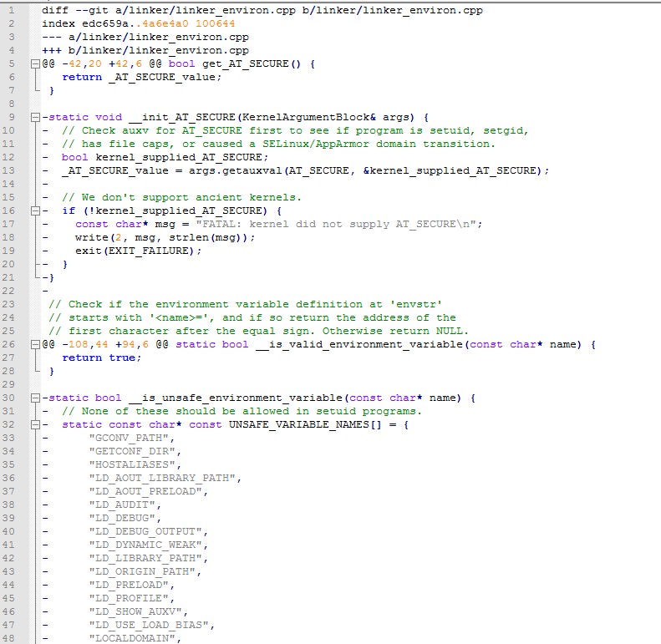Viewport: 661px width, 644px height.
Task: Click 'return true;' statement
Action: (x=102, y=357)
